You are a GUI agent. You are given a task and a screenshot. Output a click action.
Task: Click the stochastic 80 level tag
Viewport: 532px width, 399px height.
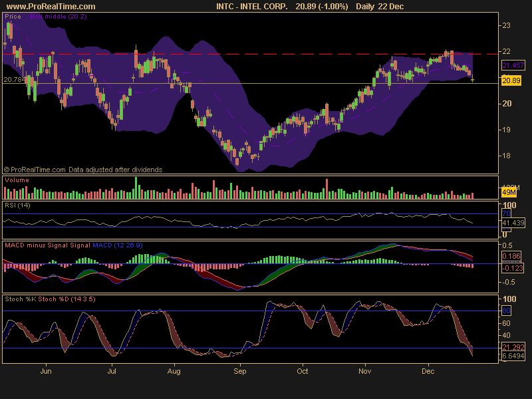[x=506, y=311]
